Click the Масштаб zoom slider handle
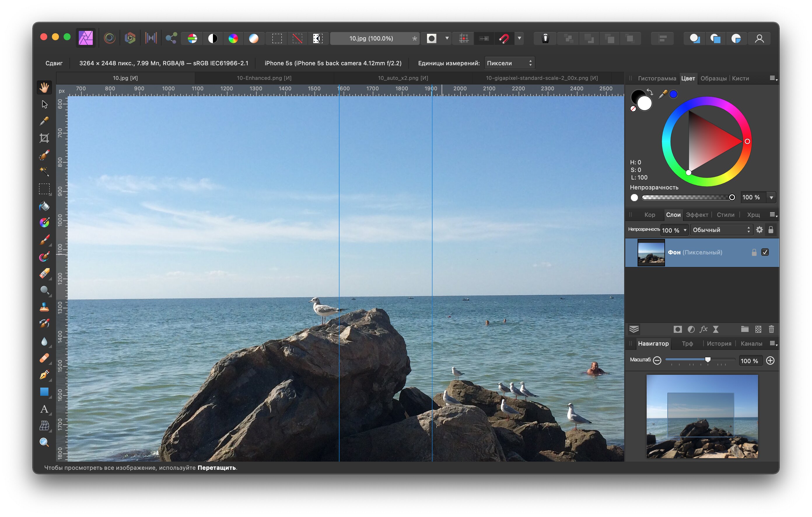The image size is (812, 517). tap(708, 360)
